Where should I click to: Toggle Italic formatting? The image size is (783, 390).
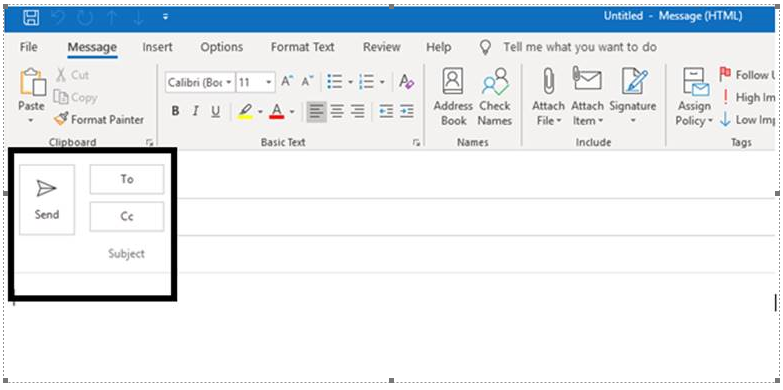[x=196, y=111]
